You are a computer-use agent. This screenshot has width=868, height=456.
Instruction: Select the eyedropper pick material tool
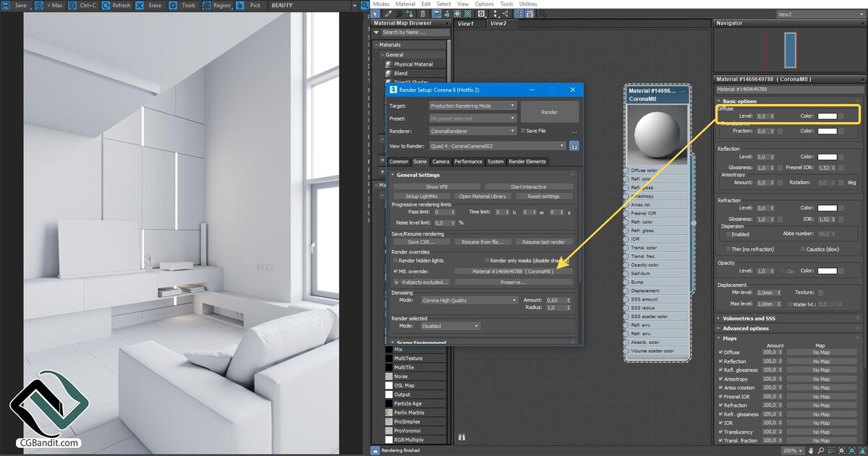click(x=388, y=14)
